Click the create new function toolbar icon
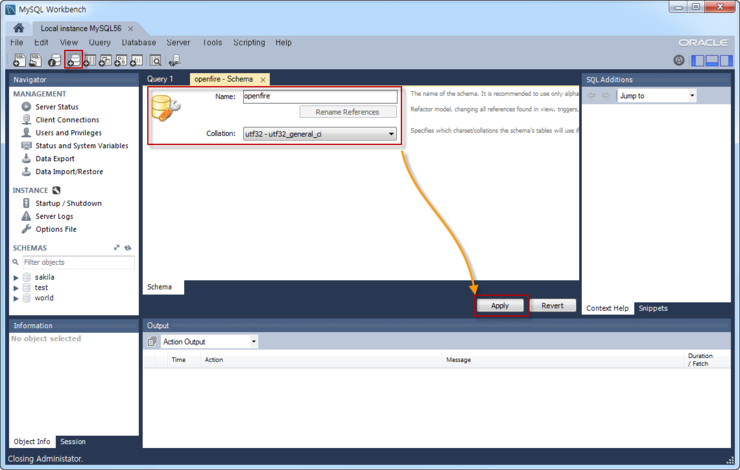740x470 pixels. [x=136, y=60]
